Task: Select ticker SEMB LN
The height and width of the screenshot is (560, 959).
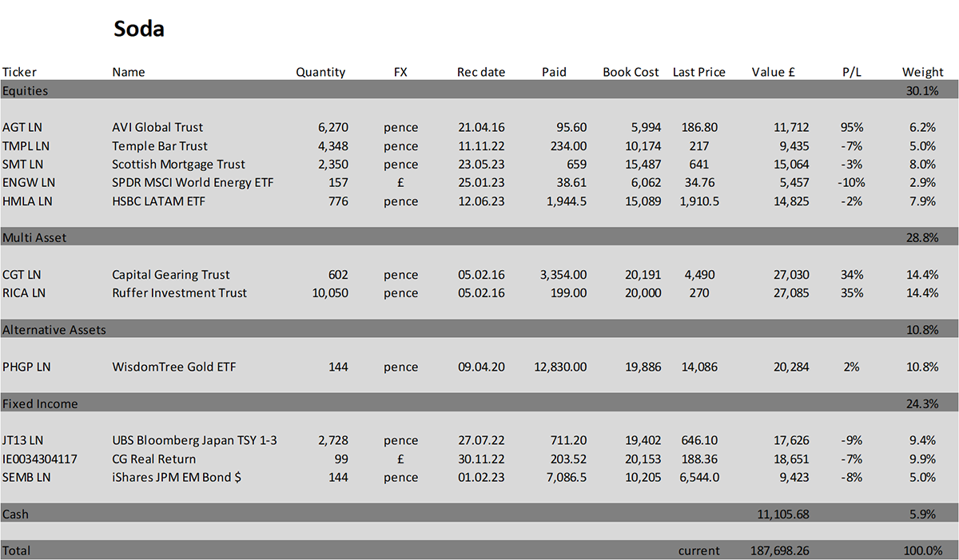Action: (26, 477)
